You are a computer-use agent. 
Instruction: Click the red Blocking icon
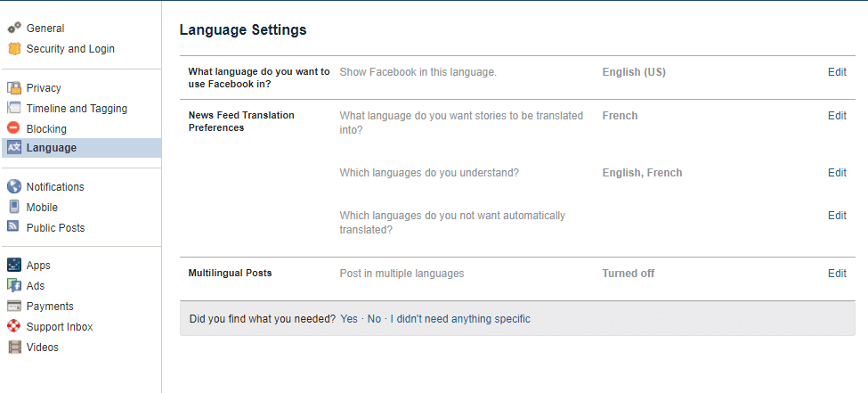[x=13, y=129]
